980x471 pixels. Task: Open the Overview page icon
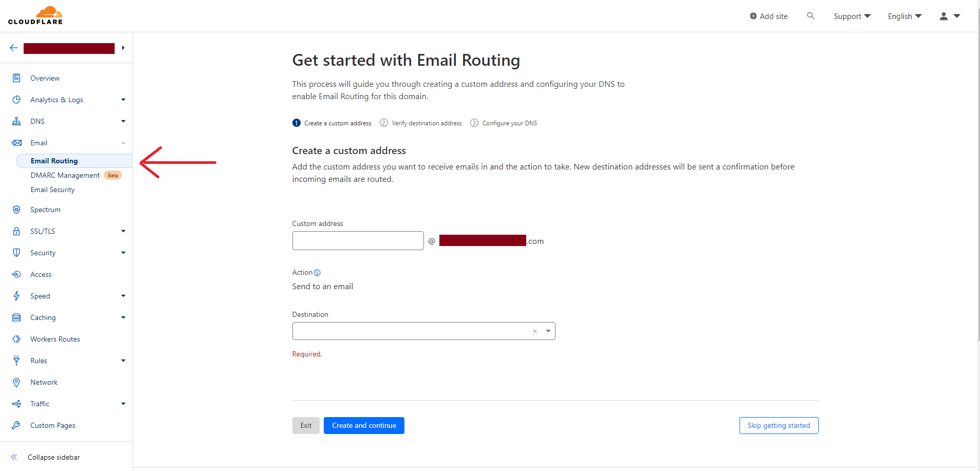(17, 78)
